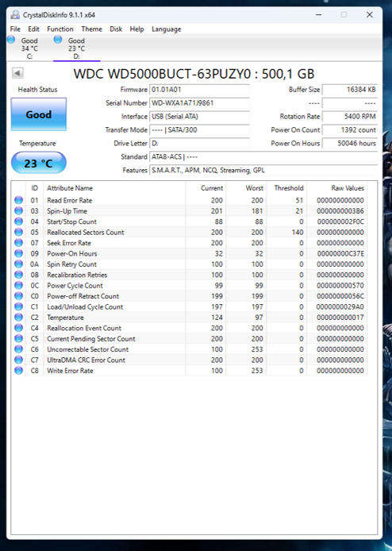Click the Threshold column header
The height and width of the screenshot is (551, 392).
[289, 188]
